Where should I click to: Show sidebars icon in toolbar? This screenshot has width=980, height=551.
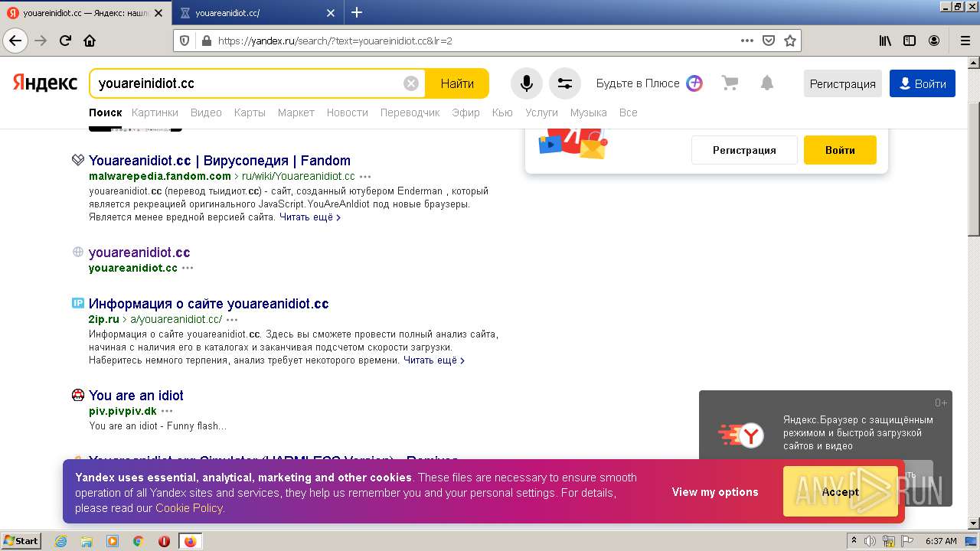click(x=910, y=41)
